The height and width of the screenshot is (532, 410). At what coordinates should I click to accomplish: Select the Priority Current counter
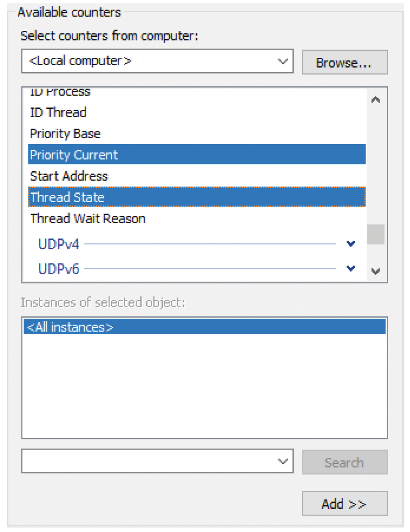[x=74, y=155]
